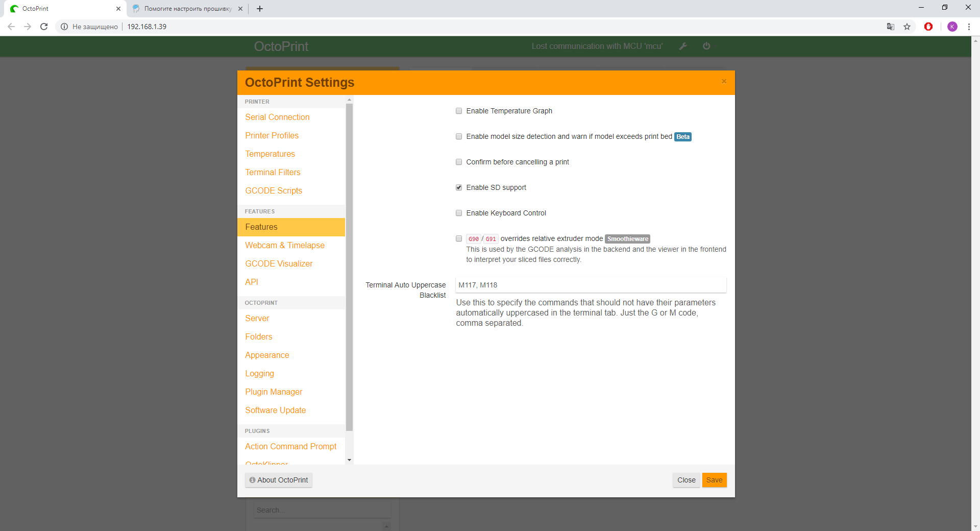The image size is (980, 531).
Task: Click the Terminal Auto Uppercase Blacklist field
Action: [591, 285]
